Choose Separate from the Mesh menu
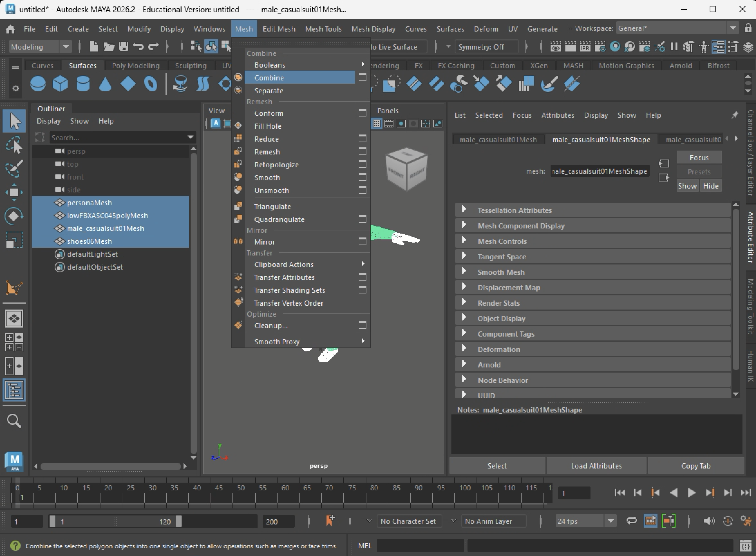 click(x=269, y=91)
